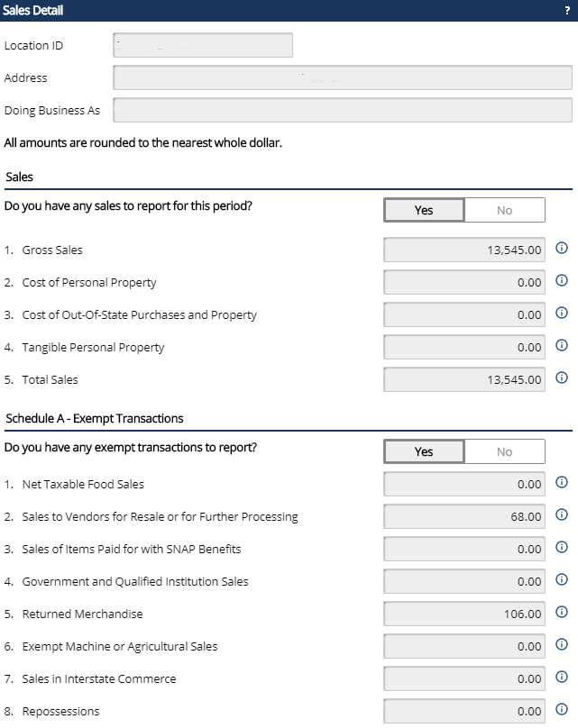Choose No for exempt transactions to report
578x728 pixels.
pos(505,451)
